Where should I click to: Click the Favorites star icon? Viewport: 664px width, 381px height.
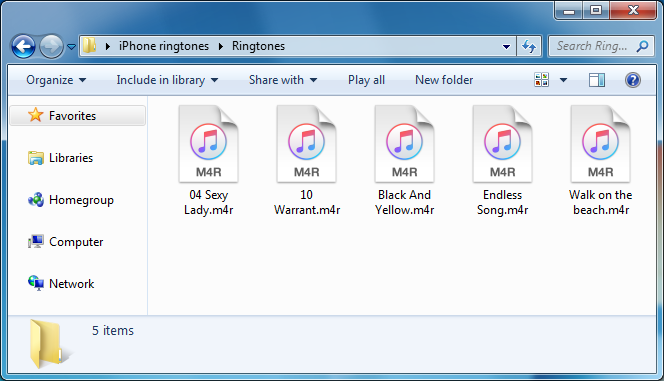tap(36, 115)
